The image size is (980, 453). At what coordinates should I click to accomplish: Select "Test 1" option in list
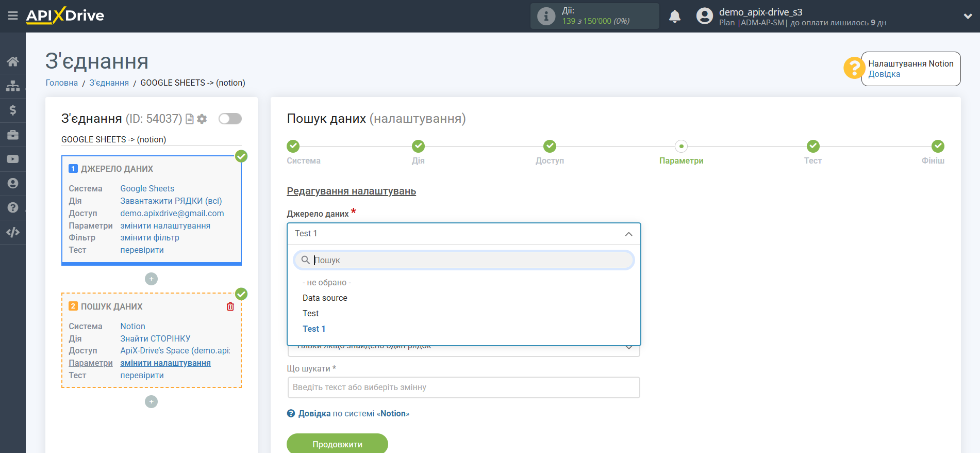click(314, 329)
